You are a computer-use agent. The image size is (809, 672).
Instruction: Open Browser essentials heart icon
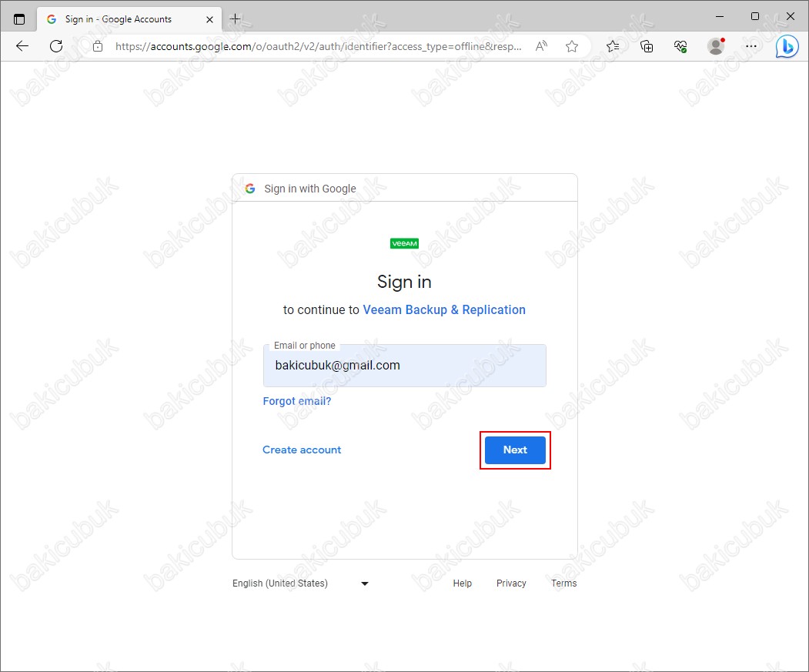(x=680, y=46)
